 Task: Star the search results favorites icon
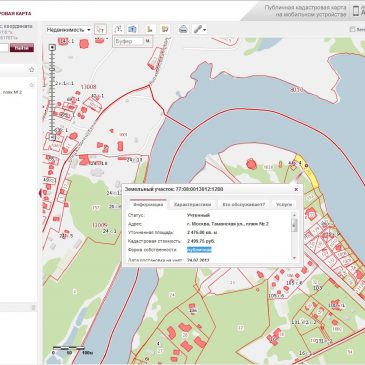(32, 70)
